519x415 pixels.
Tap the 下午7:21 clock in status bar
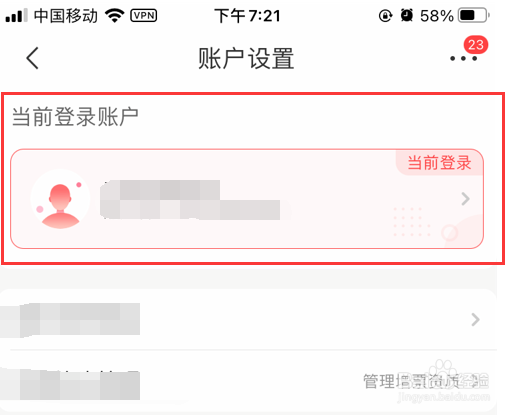point(247,16)
